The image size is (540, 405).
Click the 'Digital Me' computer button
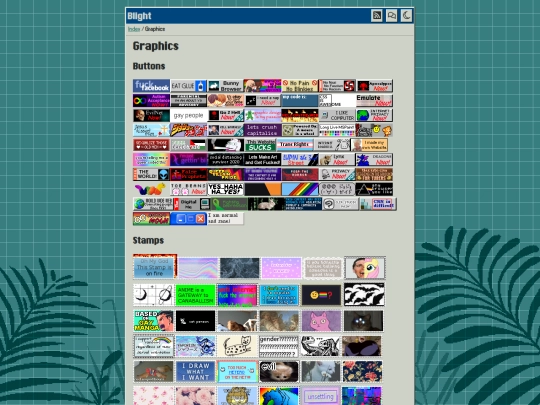[x=192, y=204]
